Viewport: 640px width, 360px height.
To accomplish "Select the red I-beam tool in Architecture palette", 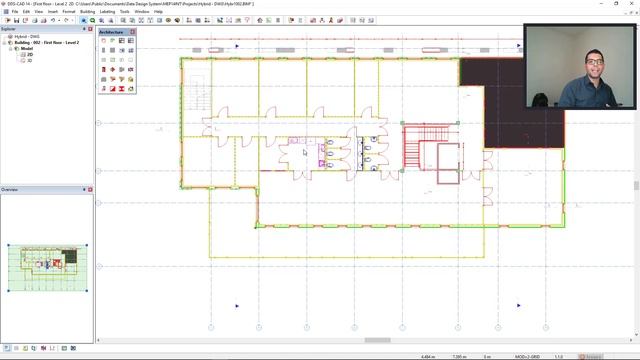I will 122,89.
